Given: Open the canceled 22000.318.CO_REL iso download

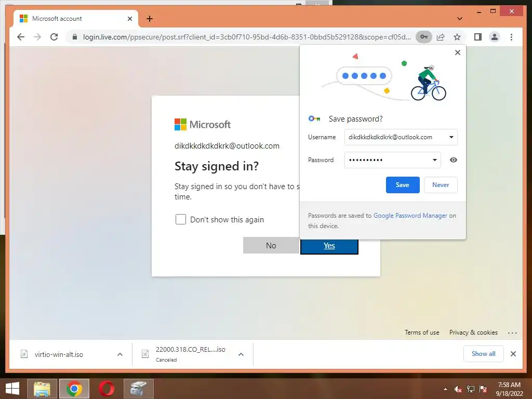Looking at the screenshot, I should (183, 354).
